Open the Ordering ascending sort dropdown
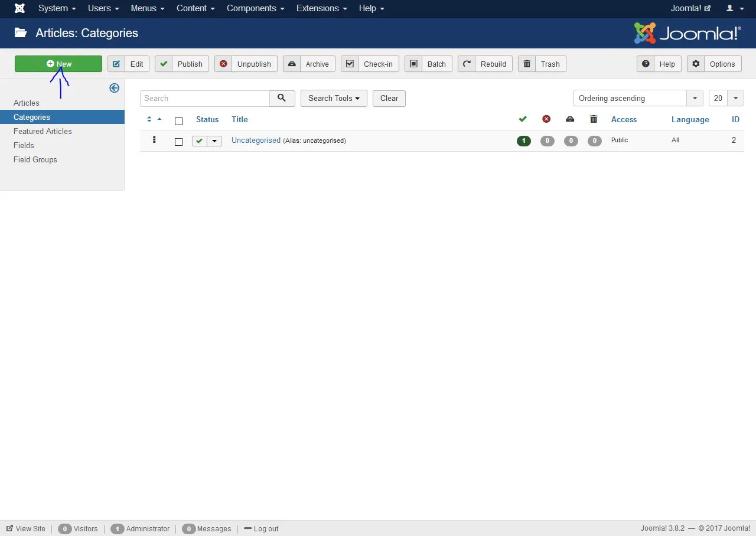Screen dimensions: 756x536 638,98
